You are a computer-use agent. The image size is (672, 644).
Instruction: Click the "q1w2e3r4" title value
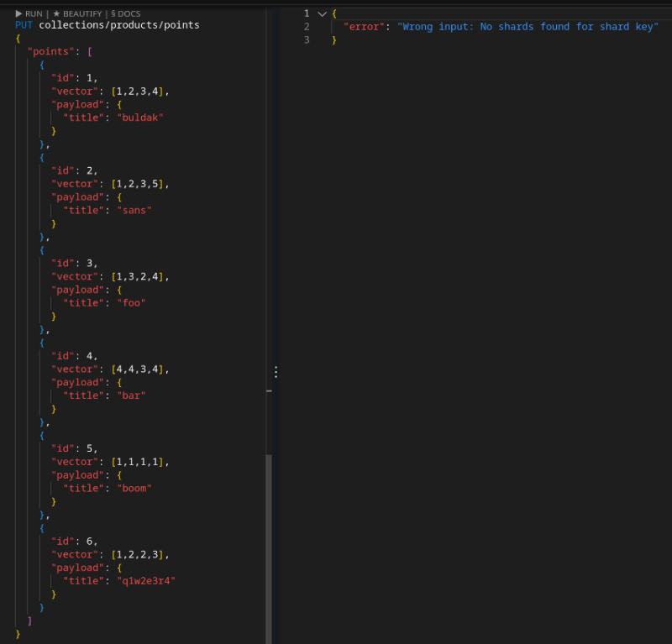146,580
